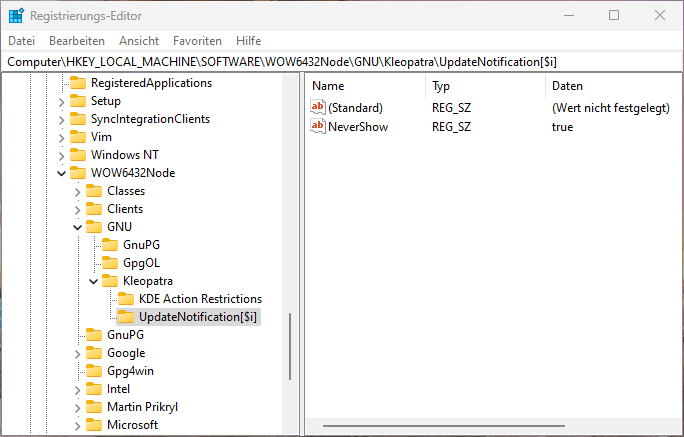
Task: Collapse the WOW6432Node tree node
Action: [x=62, y=173]
